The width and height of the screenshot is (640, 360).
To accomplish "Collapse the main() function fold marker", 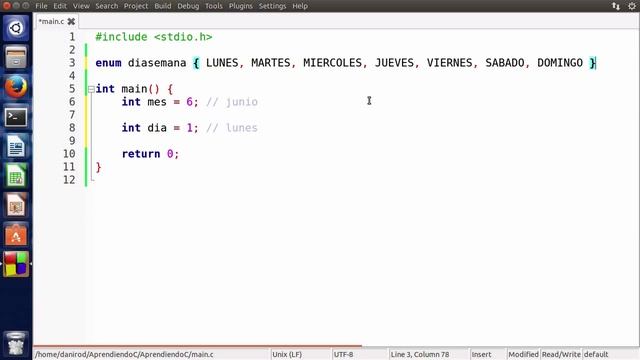I will click(x=91, y=89).
